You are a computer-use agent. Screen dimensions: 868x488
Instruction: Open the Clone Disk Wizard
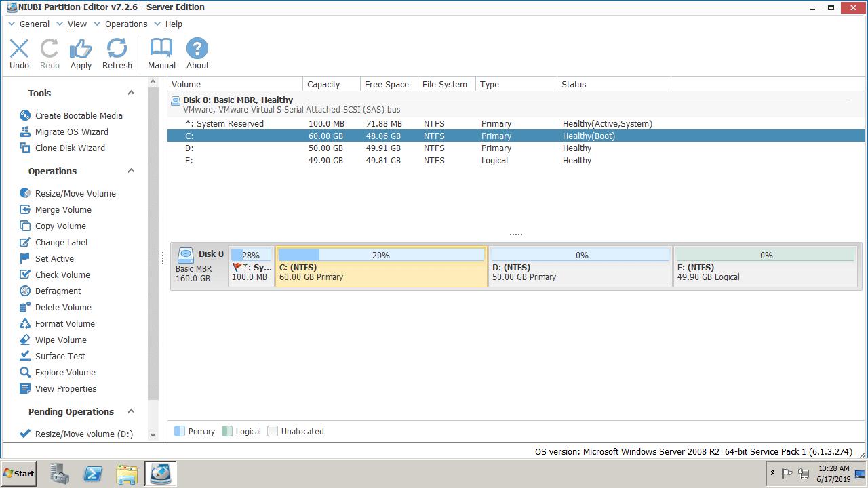(70, 148)
